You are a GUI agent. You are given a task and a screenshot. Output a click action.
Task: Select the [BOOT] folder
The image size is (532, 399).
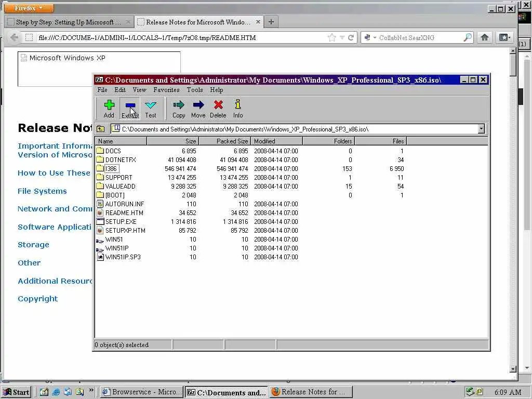click(111, 195)
